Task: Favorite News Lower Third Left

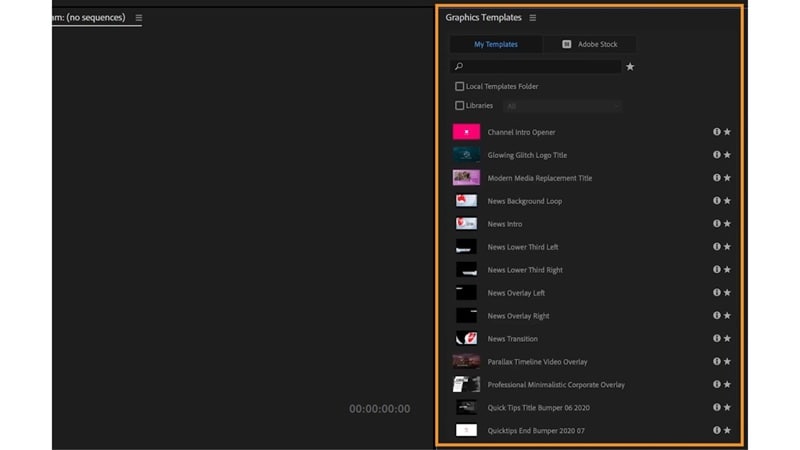Action: pyautogui.click(x=727, y=247)
